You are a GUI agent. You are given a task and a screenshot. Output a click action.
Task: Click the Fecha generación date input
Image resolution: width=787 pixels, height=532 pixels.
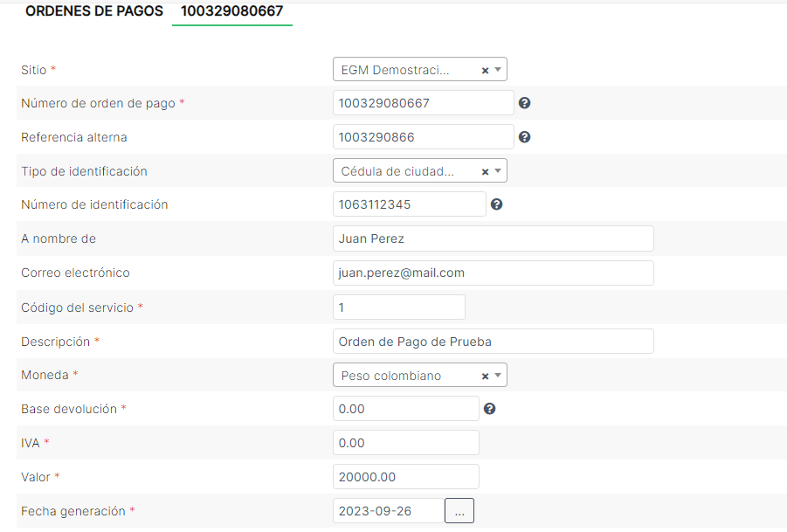389,510
